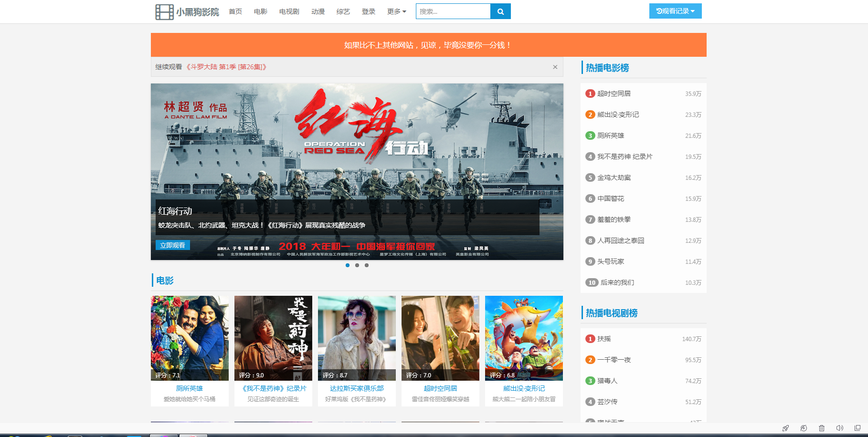
Task: Click the magnifier search button
Action: tap(500, 11)
